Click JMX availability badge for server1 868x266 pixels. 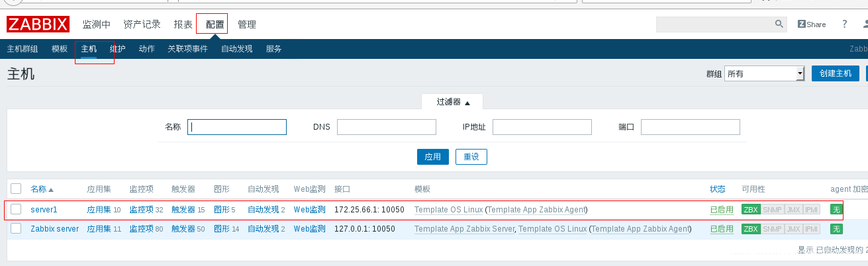[x=793, y=210]
